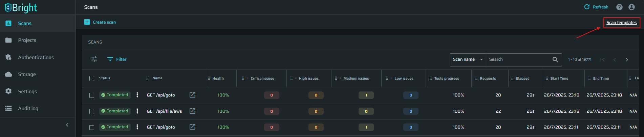Screen dimensions: 644x137
Task: Click the help question mark icon
Action: tap(619, 7)
